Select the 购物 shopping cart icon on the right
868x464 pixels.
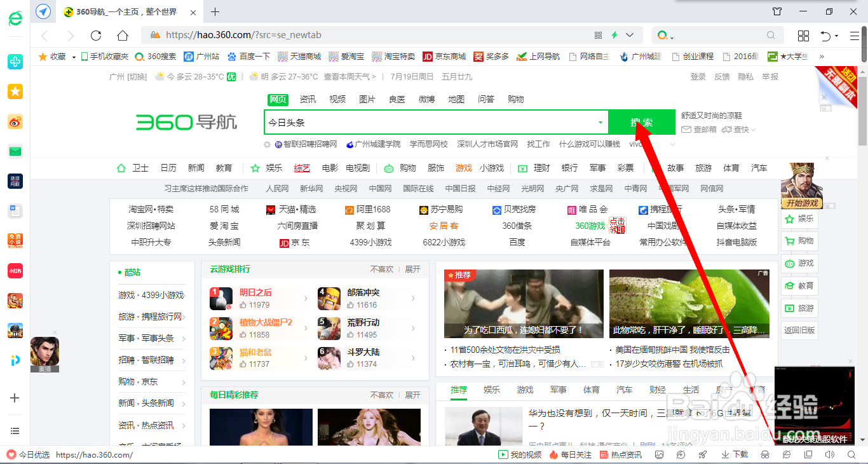coord(799,240)
